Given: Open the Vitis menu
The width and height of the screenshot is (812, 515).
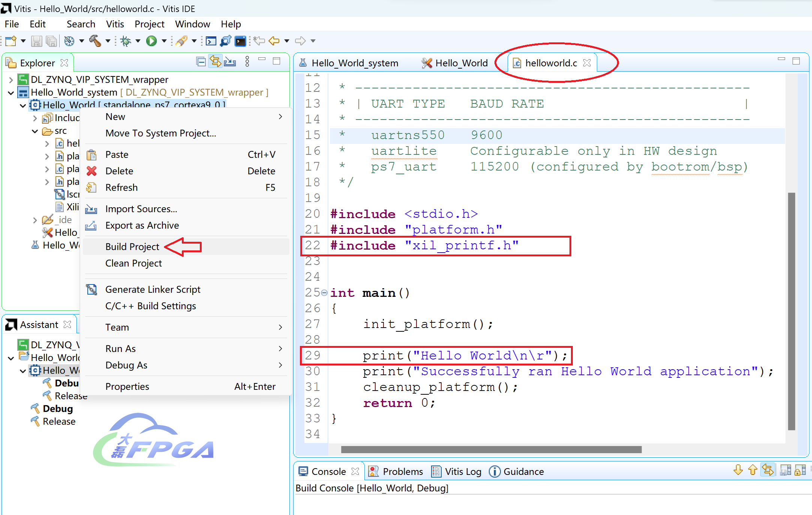Looking at the screenshot, I should coord(115,24).
